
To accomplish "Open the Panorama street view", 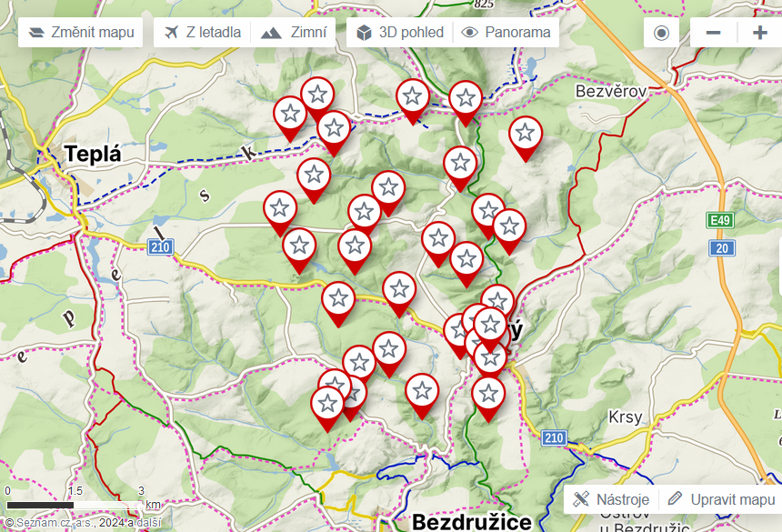I will point(507,33).
